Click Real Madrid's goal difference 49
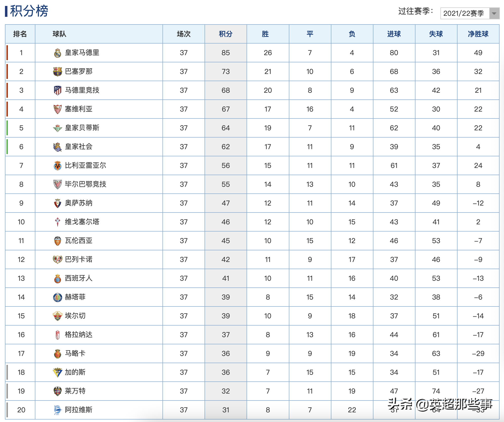Viewport: 504px width, 422px height. tap(478, 53)
